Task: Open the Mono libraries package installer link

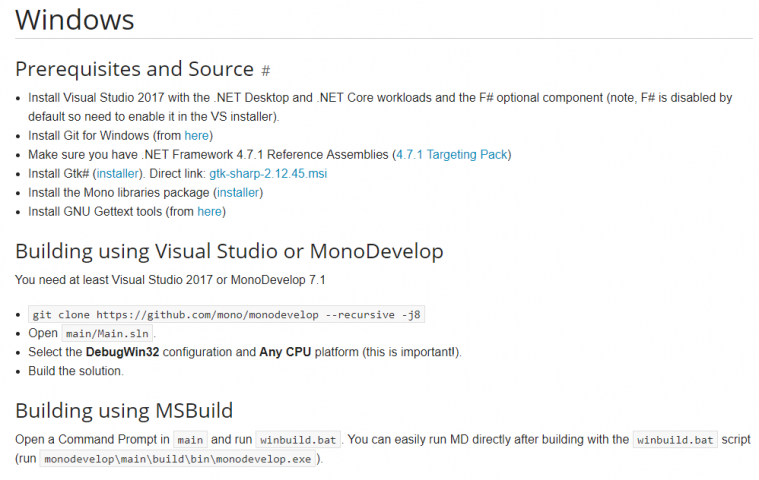Action: coord(238,193)
